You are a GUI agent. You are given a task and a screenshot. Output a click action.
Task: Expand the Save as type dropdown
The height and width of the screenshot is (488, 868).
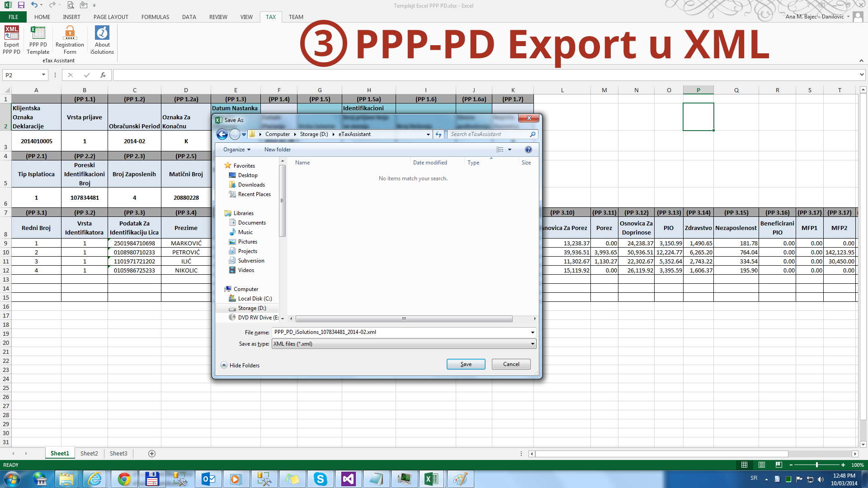533,344
